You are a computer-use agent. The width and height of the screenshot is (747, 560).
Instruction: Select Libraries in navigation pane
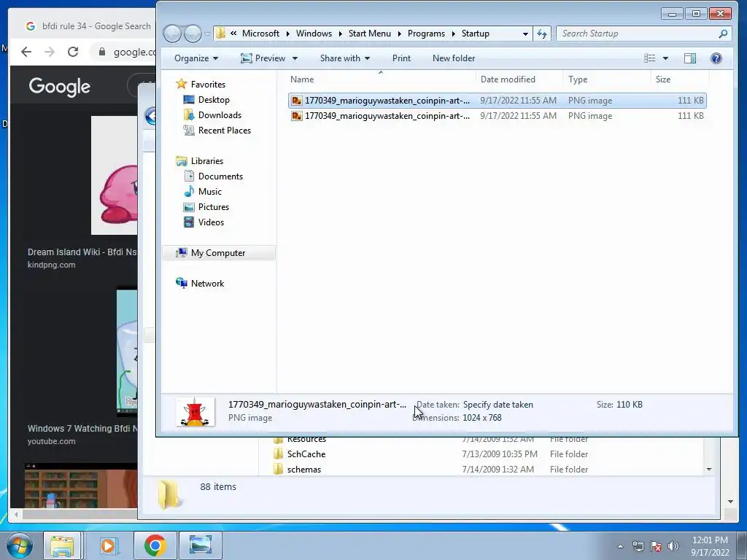coord(206,161)
